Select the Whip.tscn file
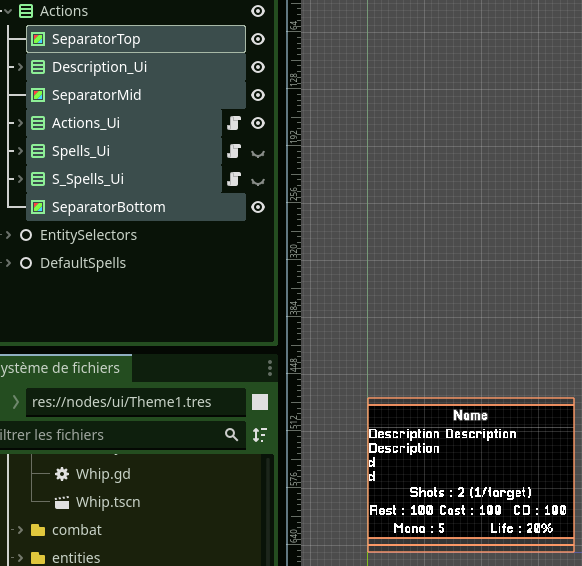Screen dimensions: 582x566 click(x=108, y=502)
